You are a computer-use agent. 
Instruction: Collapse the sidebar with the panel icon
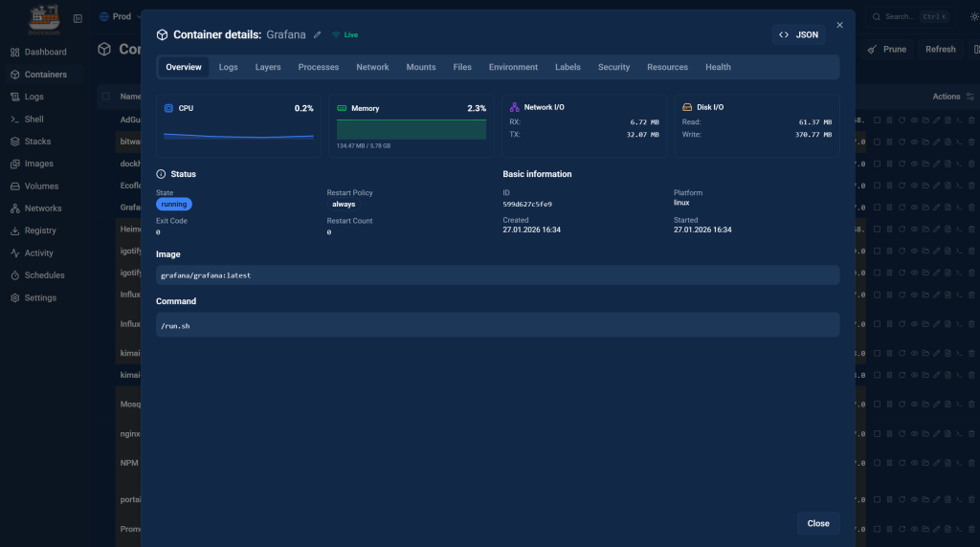tap(78, 18)
